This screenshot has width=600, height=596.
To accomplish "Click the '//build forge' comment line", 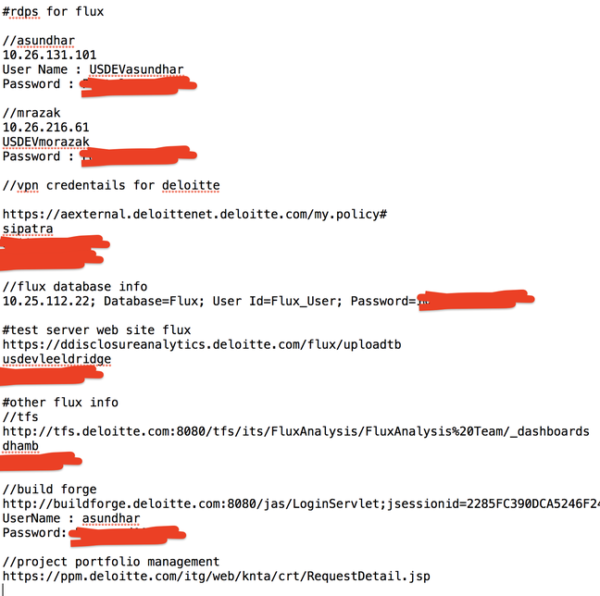I will tap(49, 490).
